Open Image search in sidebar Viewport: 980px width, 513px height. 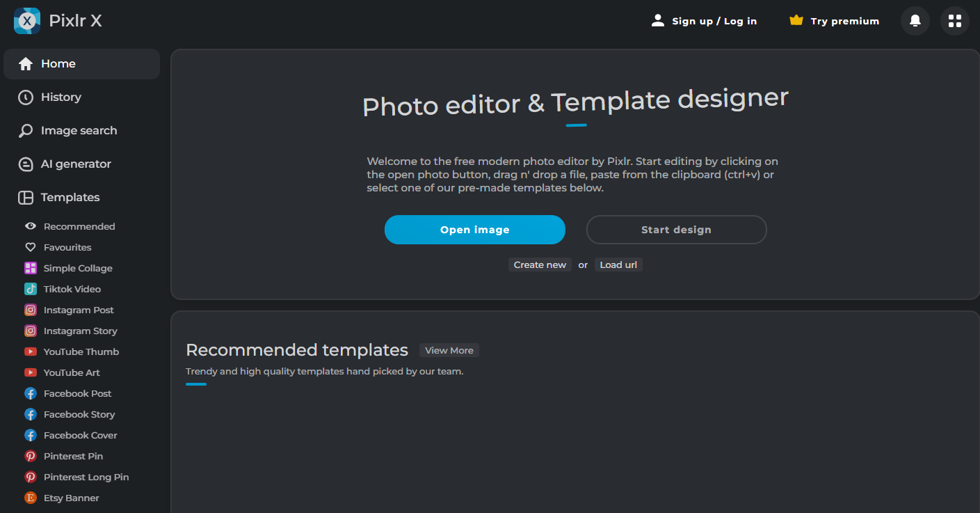click(81, 131)
